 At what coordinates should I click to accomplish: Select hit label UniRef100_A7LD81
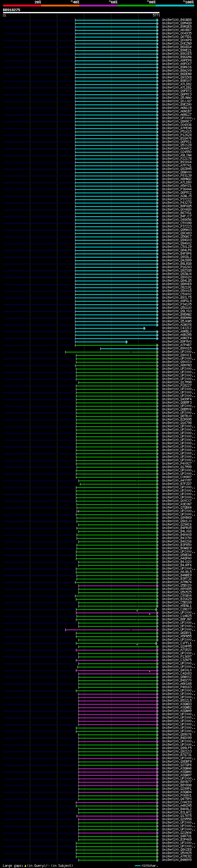(176, 88)
